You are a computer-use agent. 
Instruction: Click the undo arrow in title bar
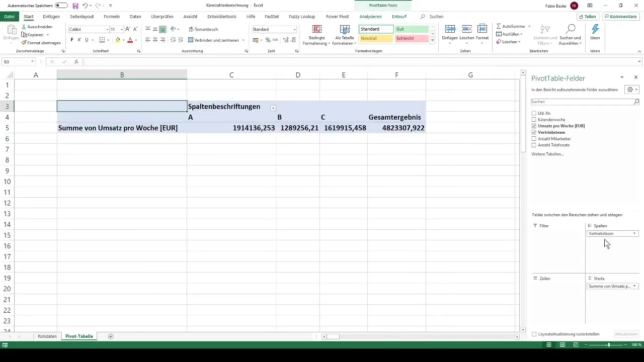(85, 5)
